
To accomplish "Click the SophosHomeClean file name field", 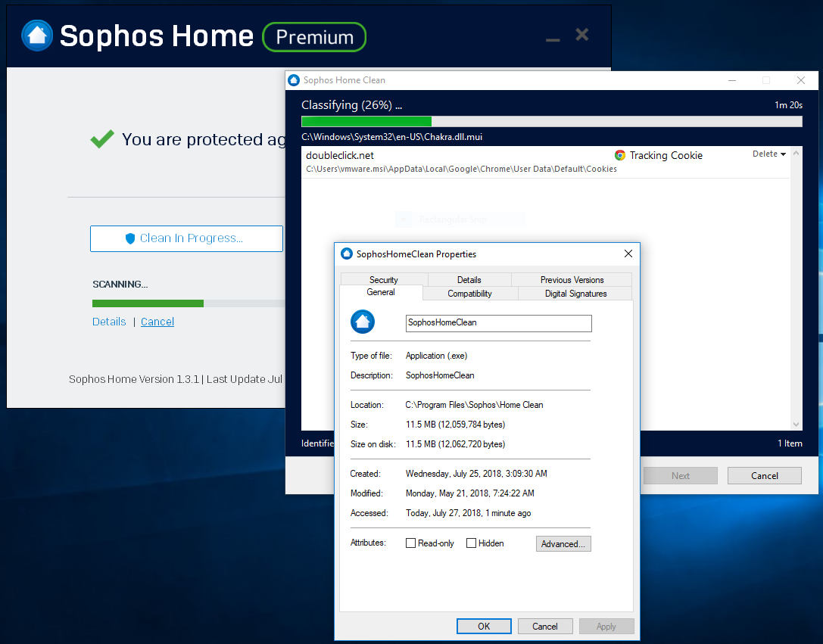I will pyautogui.click(x=499, y=323).
